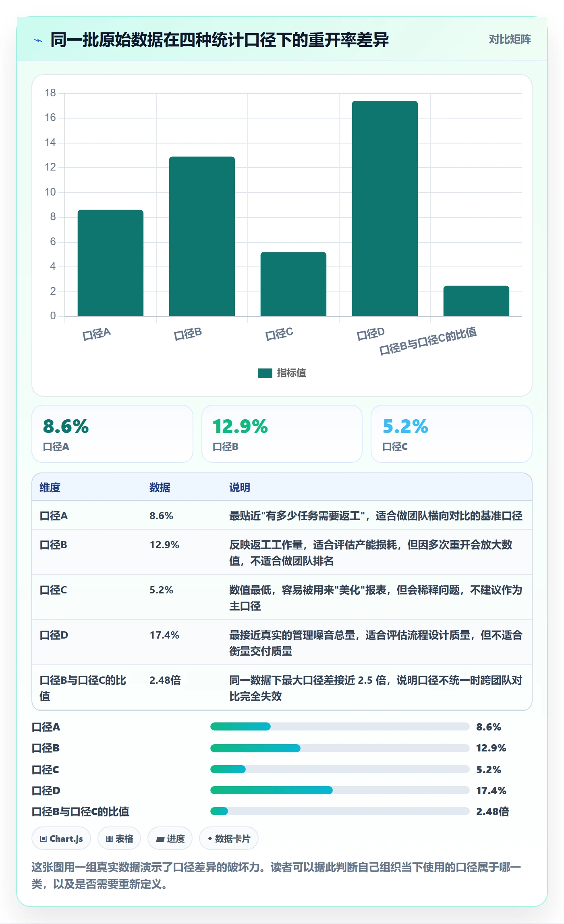Click the 口径D axis label under chart

(x=371, y=334)
